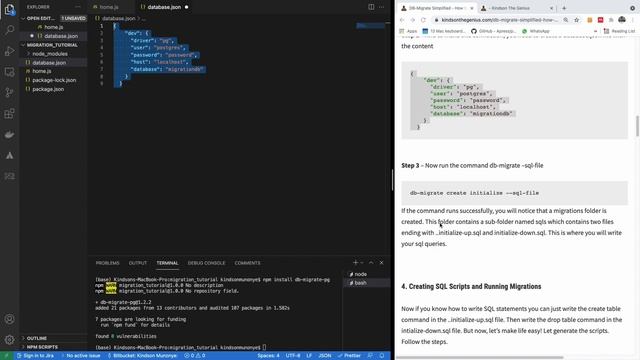Open the Extensions view
The image size is (640, 360).
coord(9,113)
